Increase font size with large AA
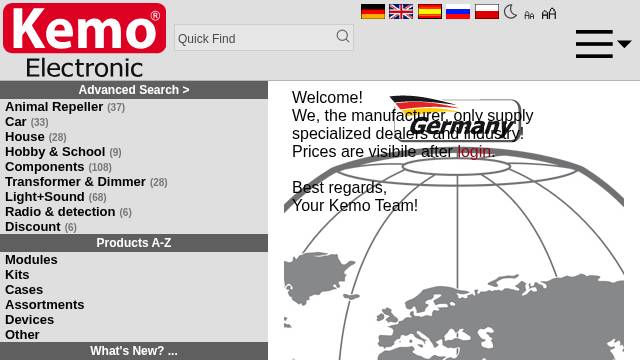Screen dimensions: 640x360 549,14
